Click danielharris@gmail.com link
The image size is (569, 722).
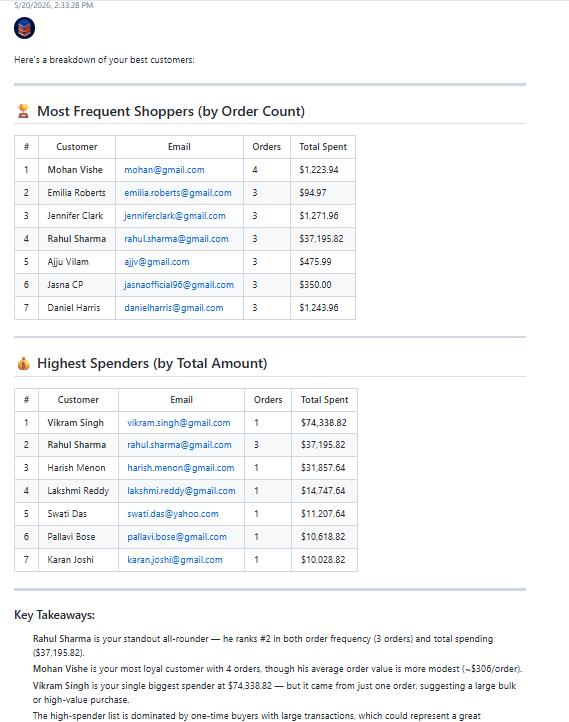[x=174, y=308]
